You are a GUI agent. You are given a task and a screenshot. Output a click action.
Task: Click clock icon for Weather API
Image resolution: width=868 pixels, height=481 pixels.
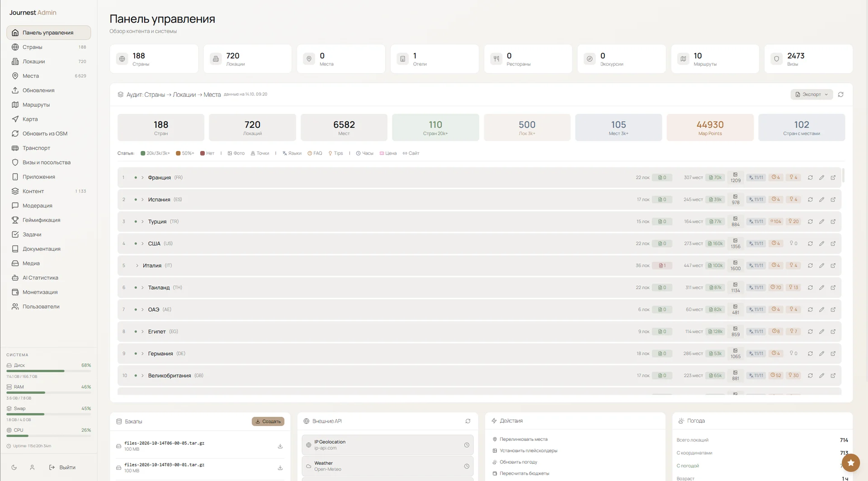coord(467,466)
